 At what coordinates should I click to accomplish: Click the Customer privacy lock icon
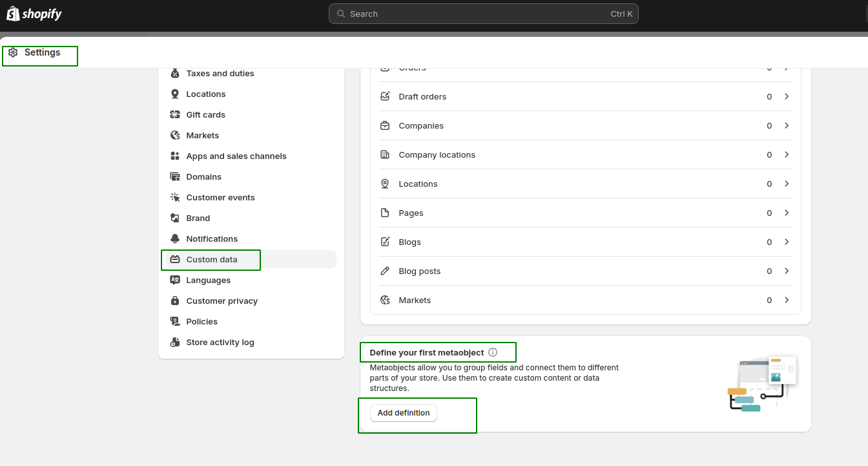tap(174, 301)
